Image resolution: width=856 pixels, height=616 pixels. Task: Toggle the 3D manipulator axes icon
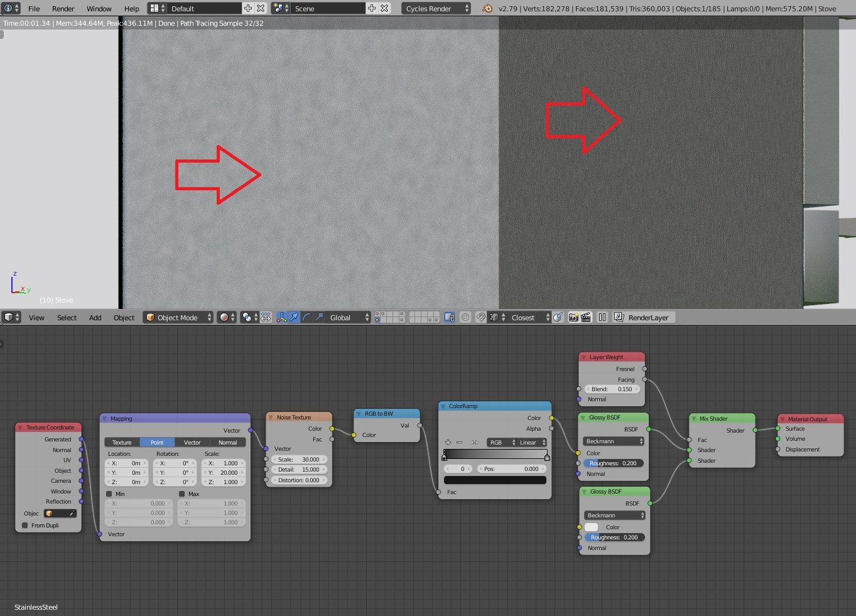(282, 317)
